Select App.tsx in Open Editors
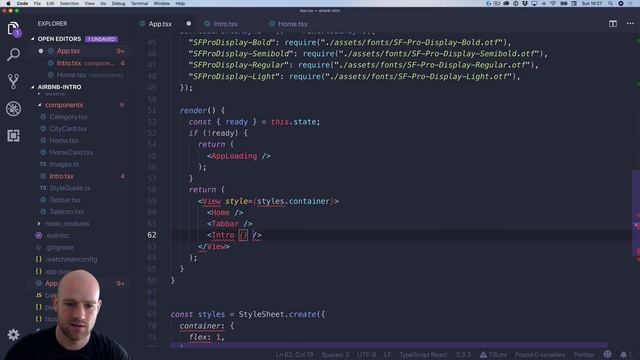Image resolution: width=640 pixels, height=360 pixels. click(x=68, y=51)
